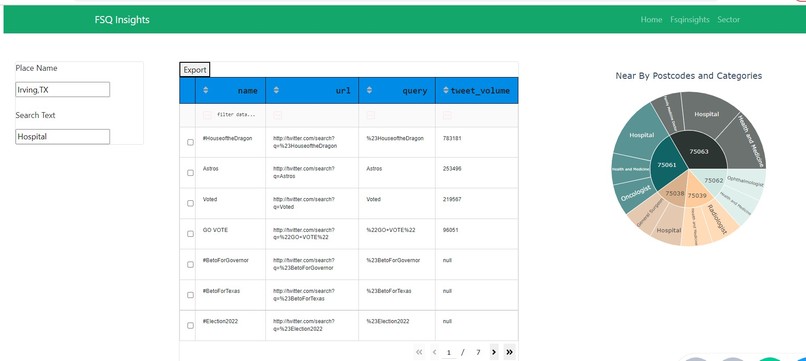Image resolution: width=806 pixels, height=361 pixels.
Task: Select the 75038 sunburst segment
Action: pos(674,194)
